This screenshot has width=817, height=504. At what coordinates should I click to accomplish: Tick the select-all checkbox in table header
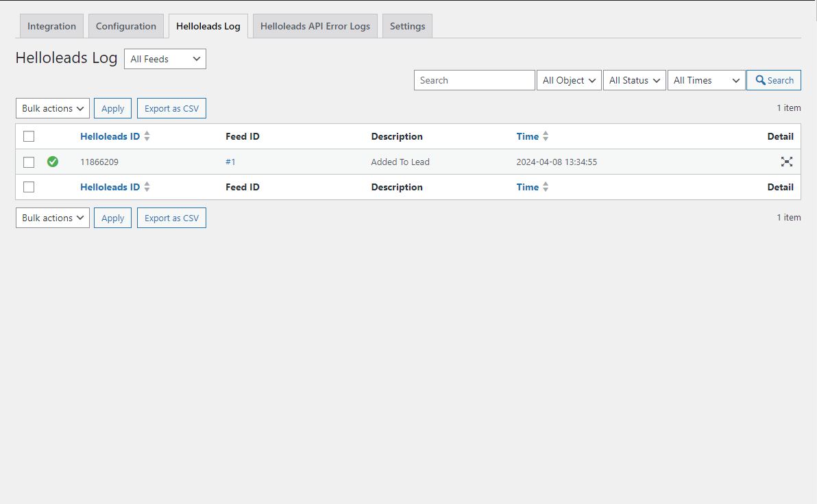29,136
